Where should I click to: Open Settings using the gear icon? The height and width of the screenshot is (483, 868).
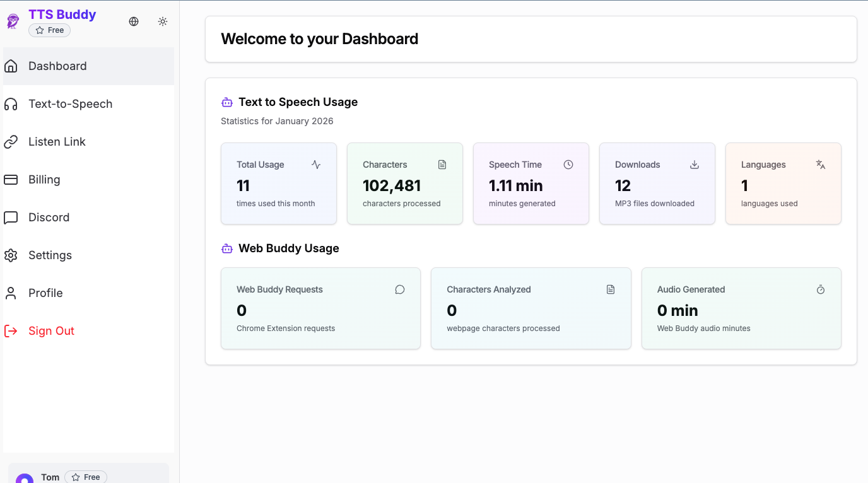11,255
